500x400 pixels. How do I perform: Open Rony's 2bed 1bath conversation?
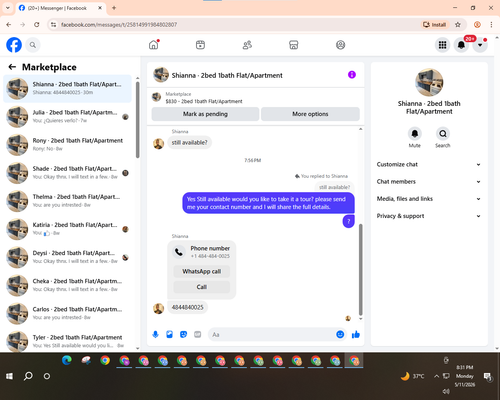click(67, 145)
